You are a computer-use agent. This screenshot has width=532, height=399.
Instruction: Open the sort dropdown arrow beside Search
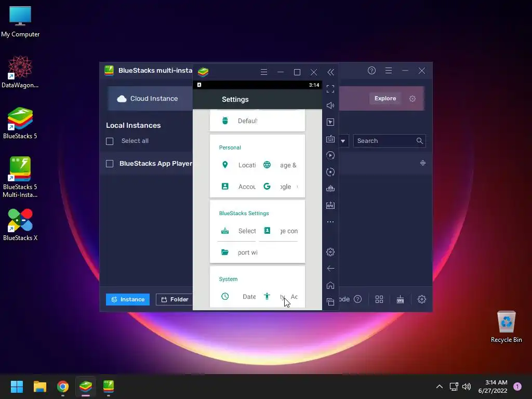pos(343,141)
